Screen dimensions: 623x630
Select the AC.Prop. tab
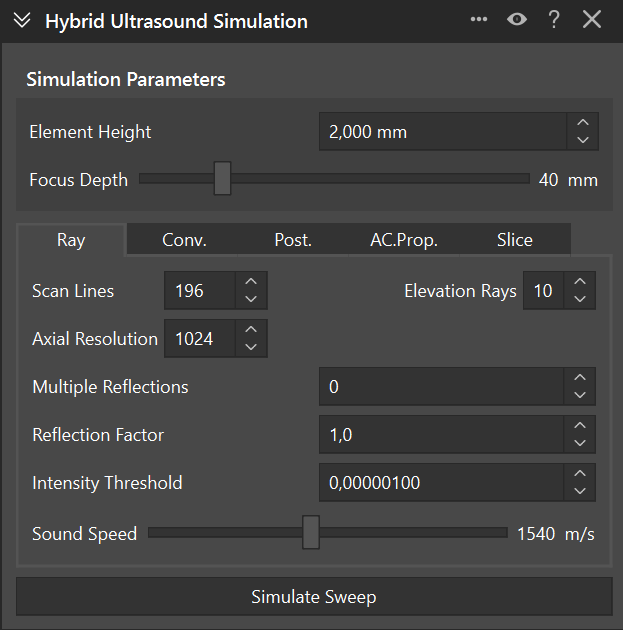[x=404, y=240]
